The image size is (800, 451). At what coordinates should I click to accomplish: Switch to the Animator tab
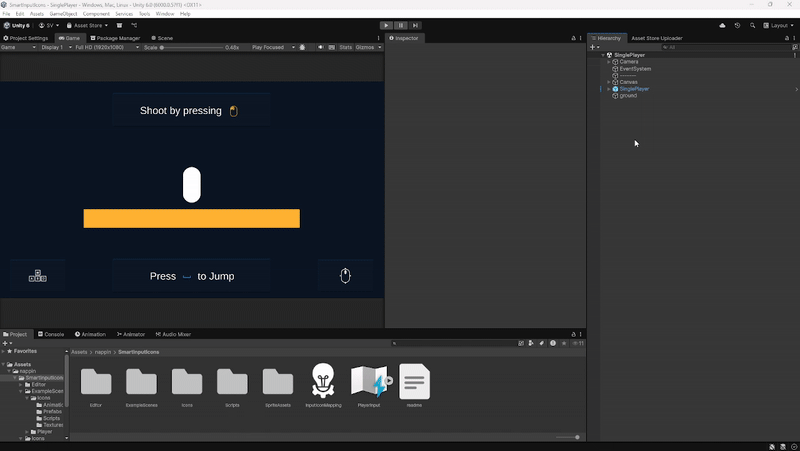[x=131, y=335]
